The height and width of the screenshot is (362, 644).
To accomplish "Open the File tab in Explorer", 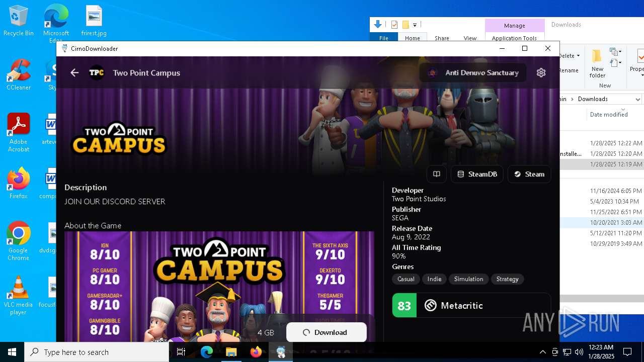I will pos(384,38).
